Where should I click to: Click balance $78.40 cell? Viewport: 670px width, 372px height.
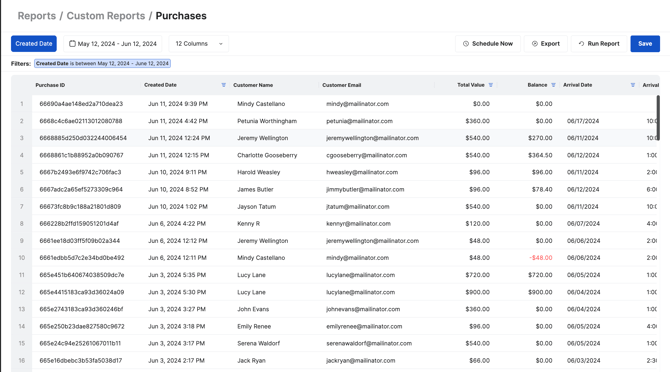[542, 189]
